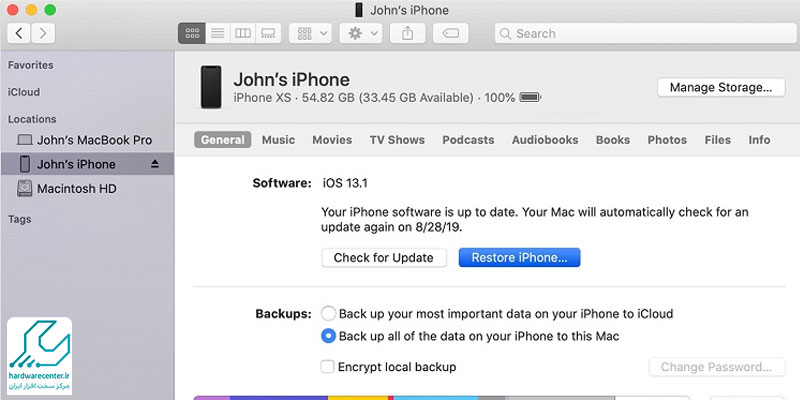Viewport: 800px width, 400px height.
Task: Open the Photos tab
Action: coord(667,140)
